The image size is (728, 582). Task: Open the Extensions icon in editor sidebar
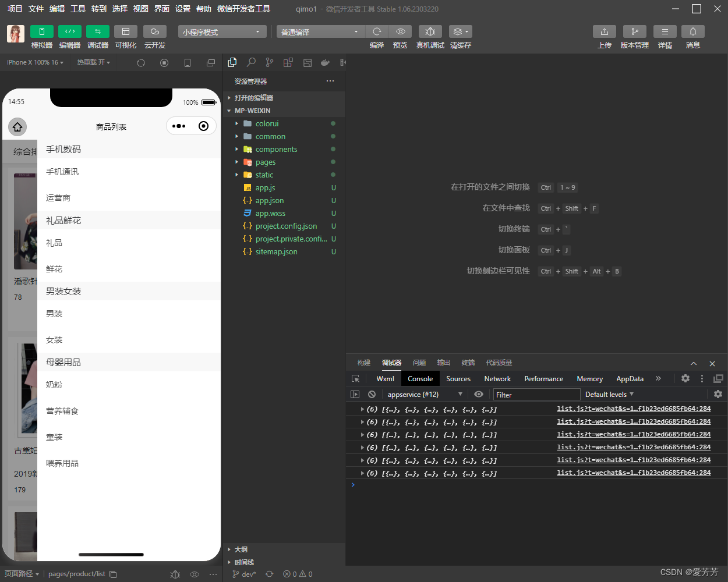[x=288, y=62]
